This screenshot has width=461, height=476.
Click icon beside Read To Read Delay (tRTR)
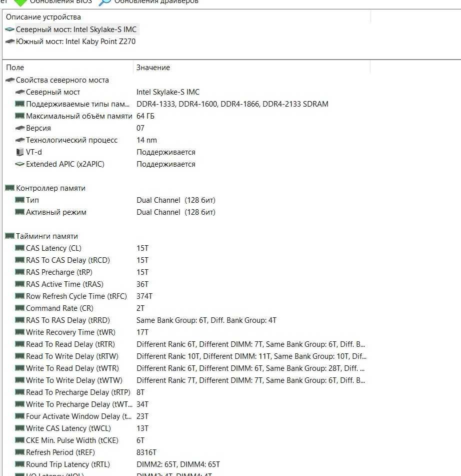click(19, 344)
